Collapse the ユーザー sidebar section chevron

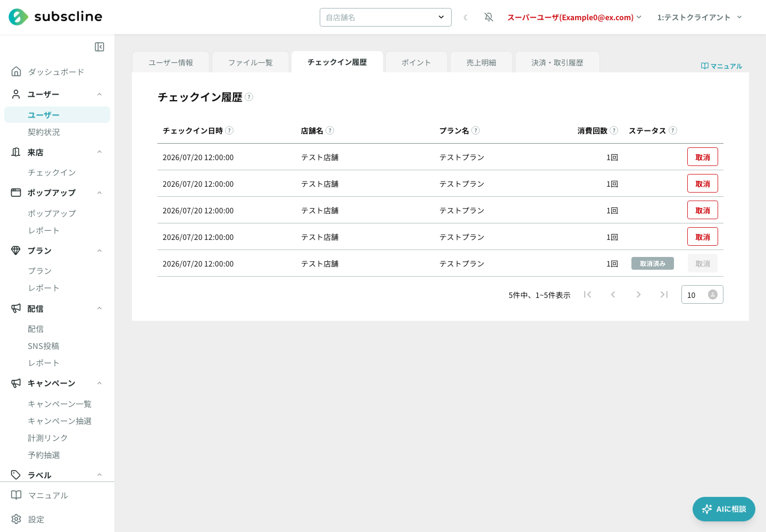[99, 94]
